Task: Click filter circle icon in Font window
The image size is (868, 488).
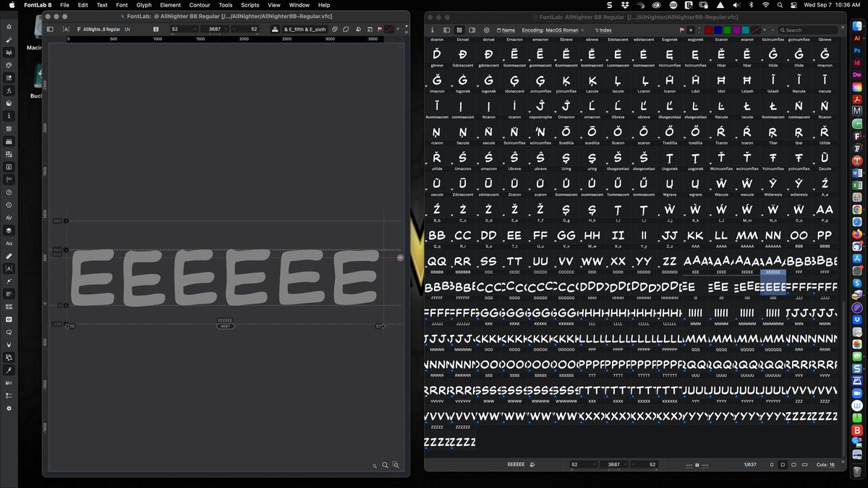Action: pyautogui.click(x=486, y=30)
